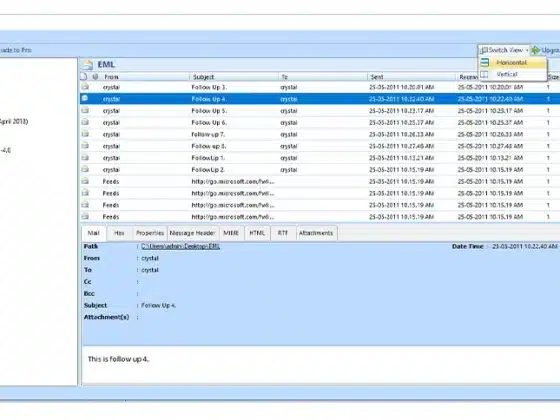Switch to the Mail tab
Screen dimensions: 560x420
click(94, 233)
